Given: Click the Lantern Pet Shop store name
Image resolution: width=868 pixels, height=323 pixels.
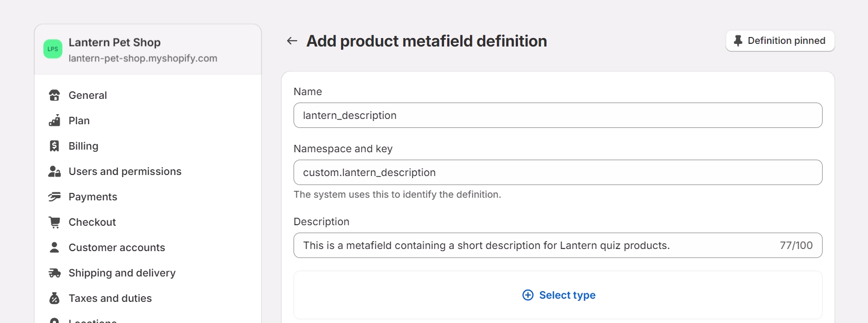Looking at the screenshot, I should pyautogui.click(x=115, y=42).
